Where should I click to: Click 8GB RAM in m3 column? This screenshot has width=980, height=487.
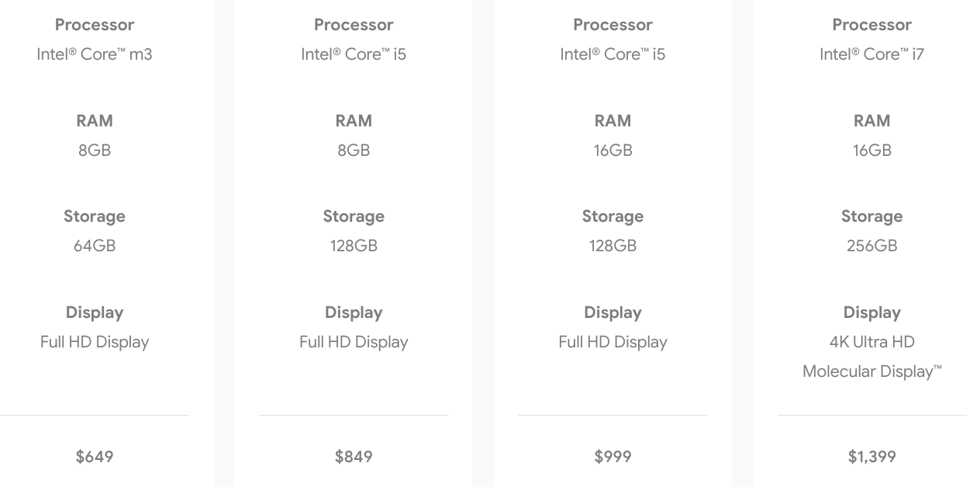coord(95,150)
